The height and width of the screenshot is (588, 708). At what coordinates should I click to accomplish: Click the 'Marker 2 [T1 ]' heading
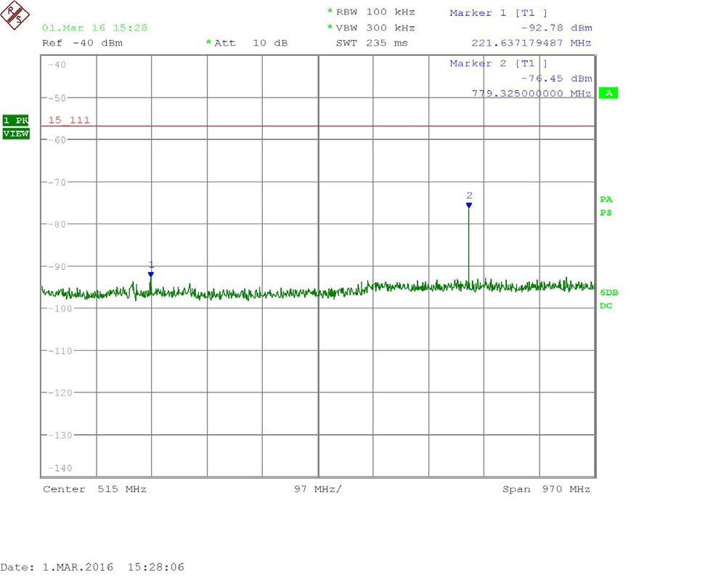(498, 64)
